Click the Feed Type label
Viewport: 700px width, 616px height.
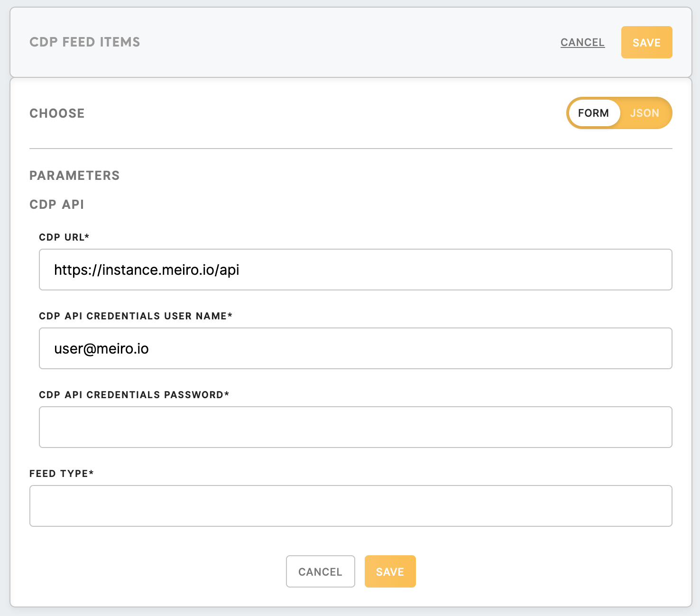(x=62, y=474)
